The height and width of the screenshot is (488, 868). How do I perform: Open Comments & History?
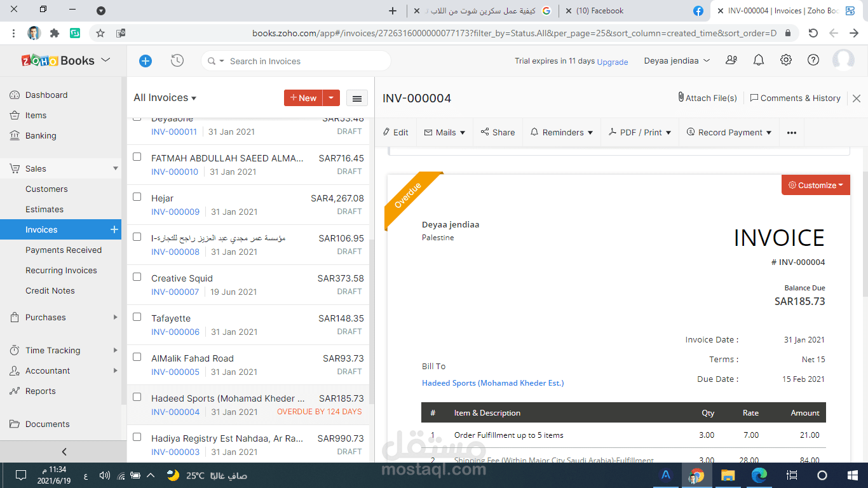point(795,98)
